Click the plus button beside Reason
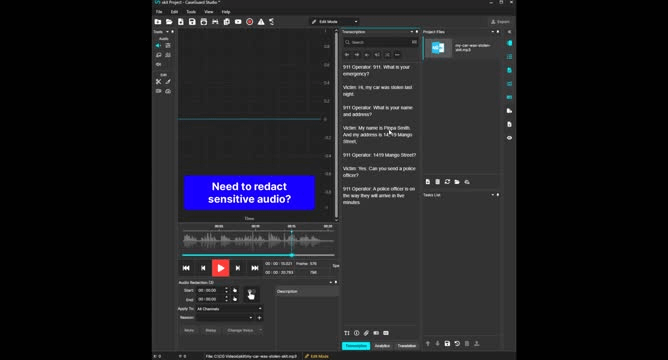 pos(259,317)
